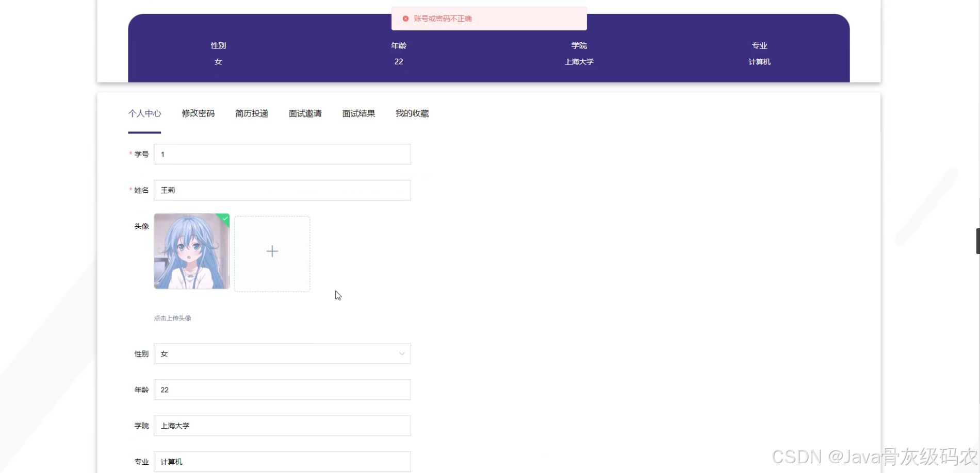This screenshot has height=473, width=980.
Task: Click the 年龄 input field
Action: click(282, 390)
